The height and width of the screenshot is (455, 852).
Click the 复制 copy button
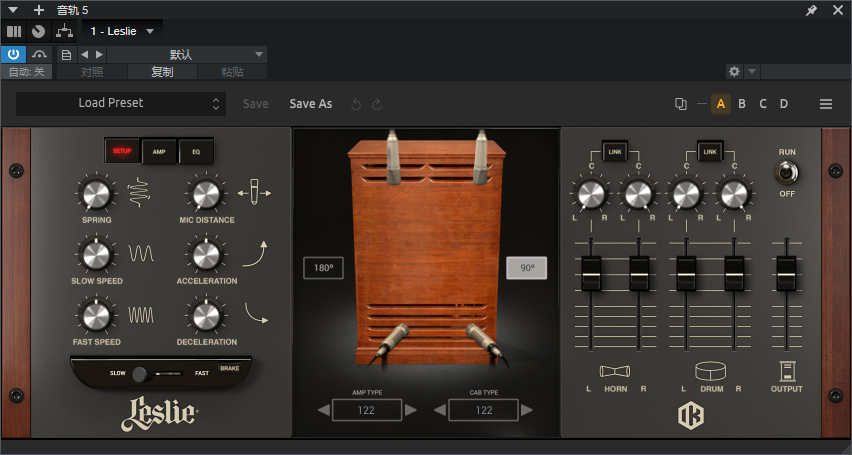click(x=162, y=72)
